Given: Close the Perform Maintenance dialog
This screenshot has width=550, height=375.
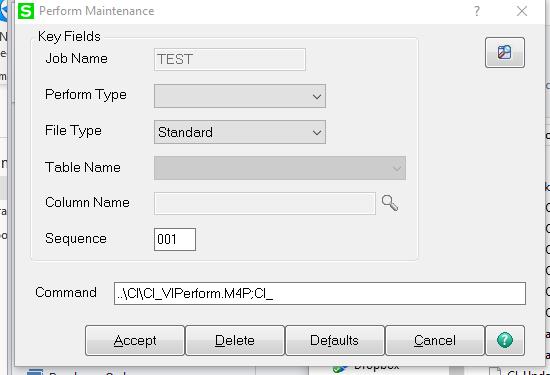Looking at the screenshot, I should (x=522, y=11).
